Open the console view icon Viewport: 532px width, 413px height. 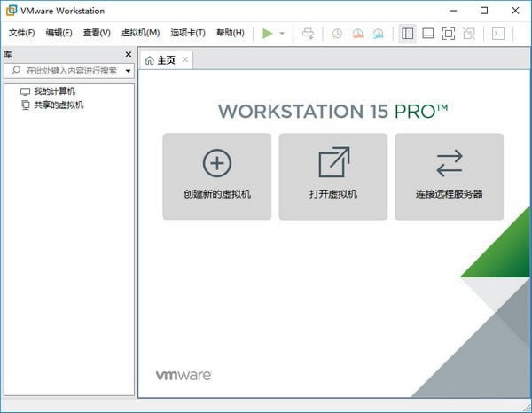[x=498, y=34]
